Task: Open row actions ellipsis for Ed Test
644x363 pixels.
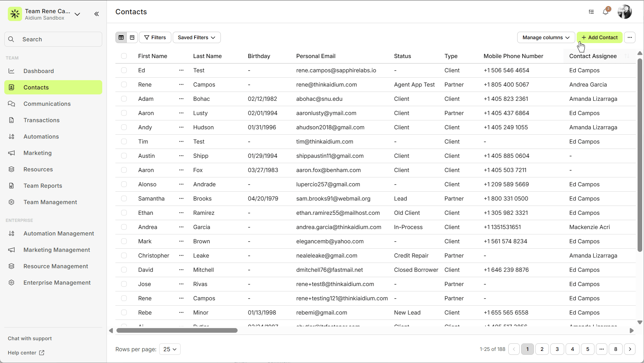Action: (181, 70)
